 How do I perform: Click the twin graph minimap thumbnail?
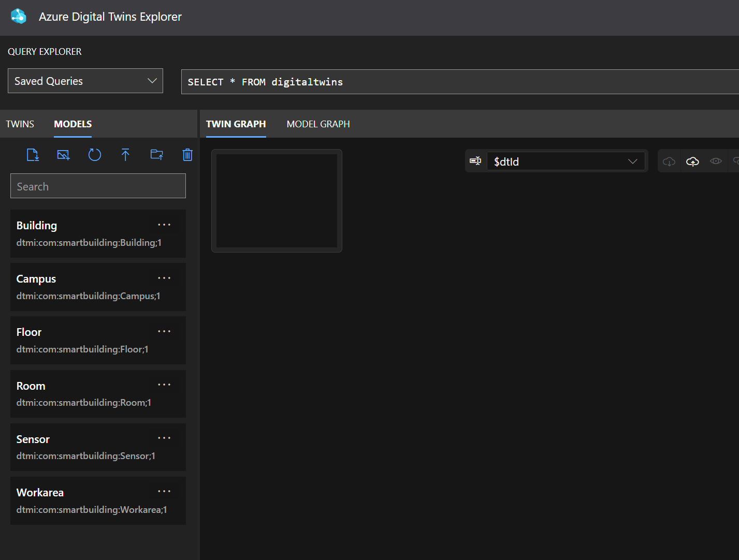click(277, 201)
